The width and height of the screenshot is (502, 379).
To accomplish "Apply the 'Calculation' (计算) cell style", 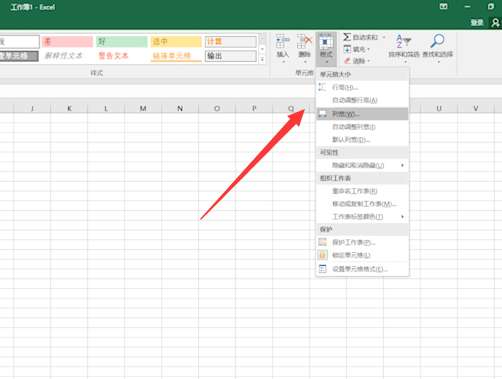I will pos(231,41).
